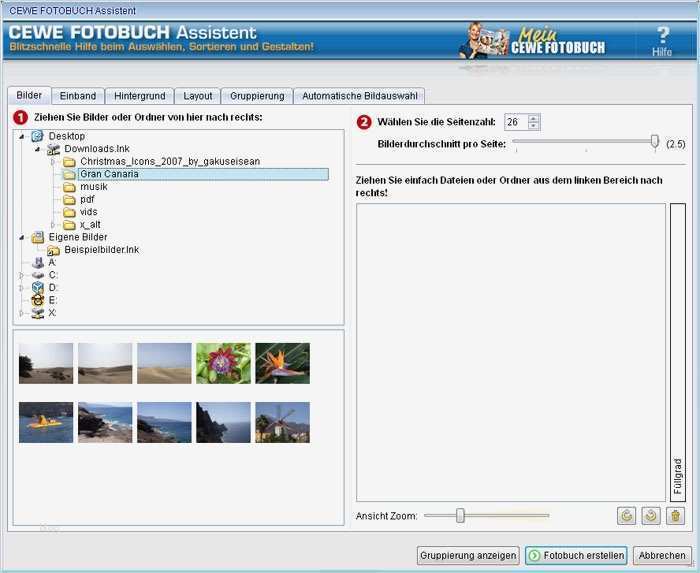Image resolution: width=700 pixels, height=573 pixels.
Task: Switch to the Bilder tab
Action: 29,96
